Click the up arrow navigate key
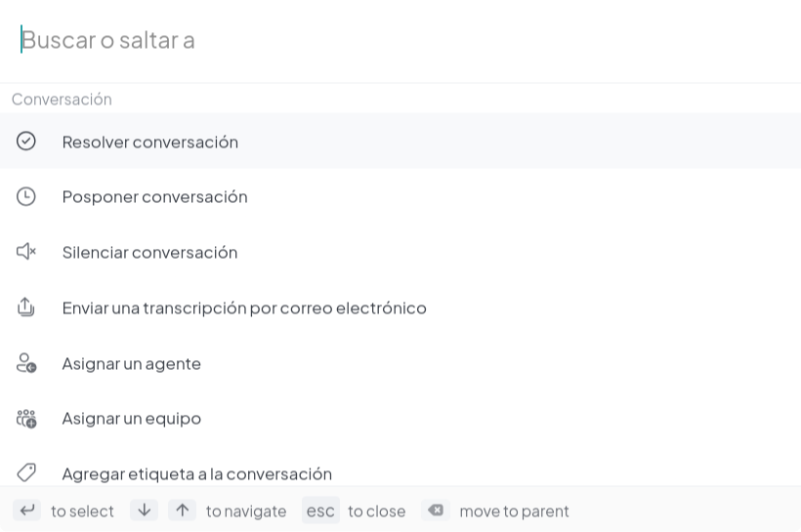Image resolution: width=801 pixels, height=532 pixels. 183,511
